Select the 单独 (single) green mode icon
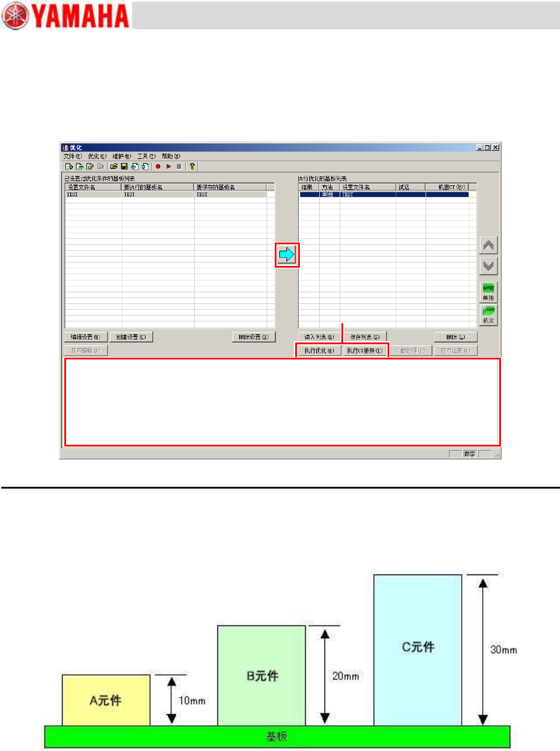This screenshot has width=560, height=751. coord(489,292)
